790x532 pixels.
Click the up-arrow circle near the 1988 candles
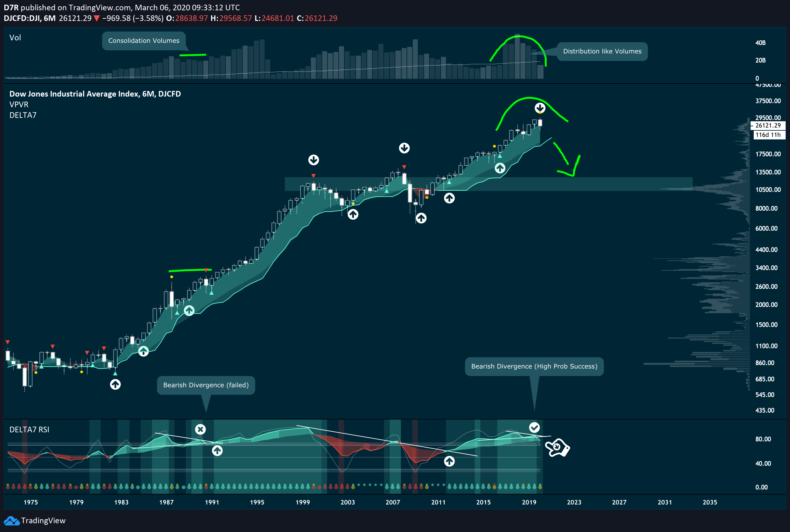tap(189, 310)
